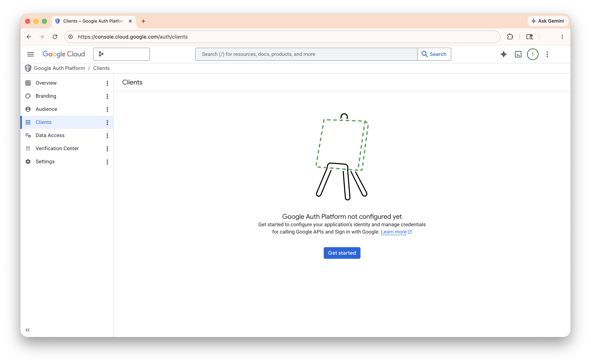Open three-dot menu beside Settings
This screenshot has width=591, height=364.
tap(107, 162)
